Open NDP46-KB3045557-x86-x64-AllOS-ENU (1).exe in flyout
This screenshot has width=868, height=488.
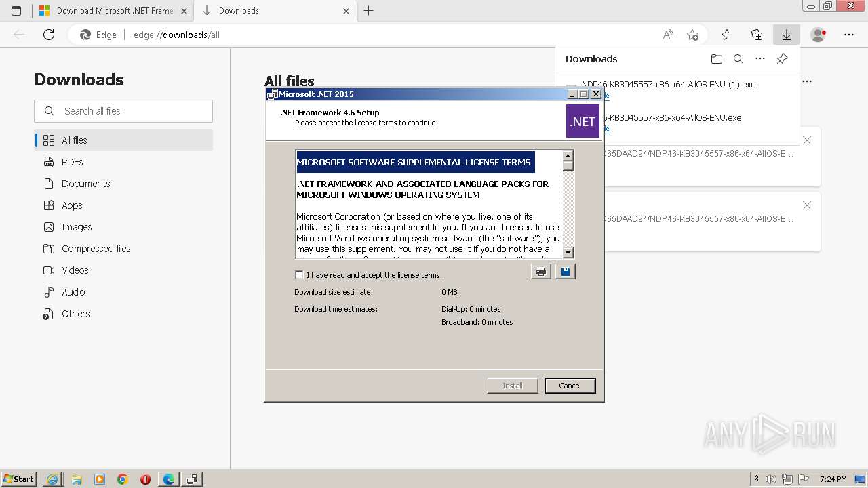669,84
